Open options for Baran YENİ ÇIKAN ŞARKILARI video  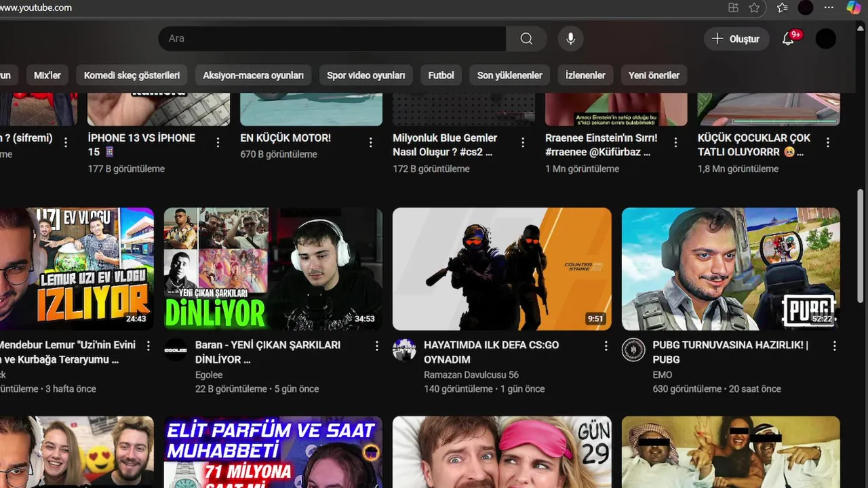tap(377, 346)
